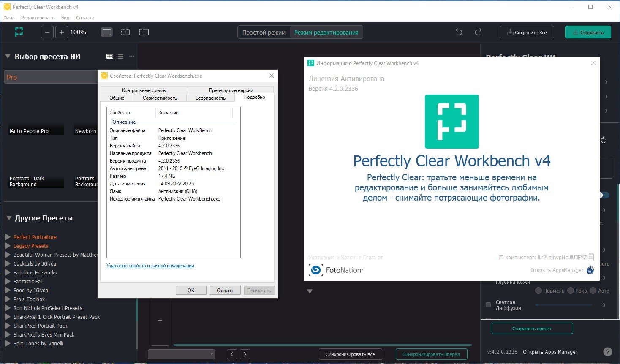This screenshot has height=364, width=620.
Task: Open the Справка menu
Action: coord(85,18)
